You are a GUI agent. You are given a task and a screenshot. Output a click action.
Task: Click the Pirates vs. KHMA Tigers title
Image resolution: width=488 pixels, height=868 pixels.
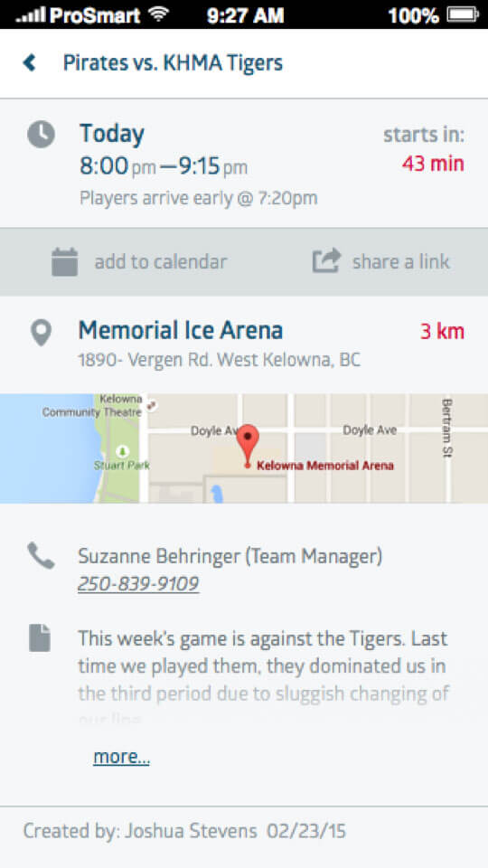[173, 62]
